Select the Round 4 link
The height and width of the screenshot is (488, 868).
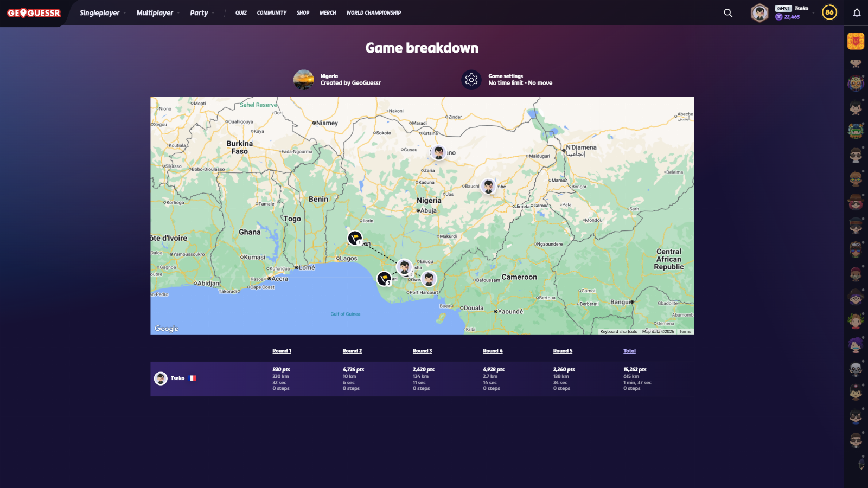tap(493, 351)
